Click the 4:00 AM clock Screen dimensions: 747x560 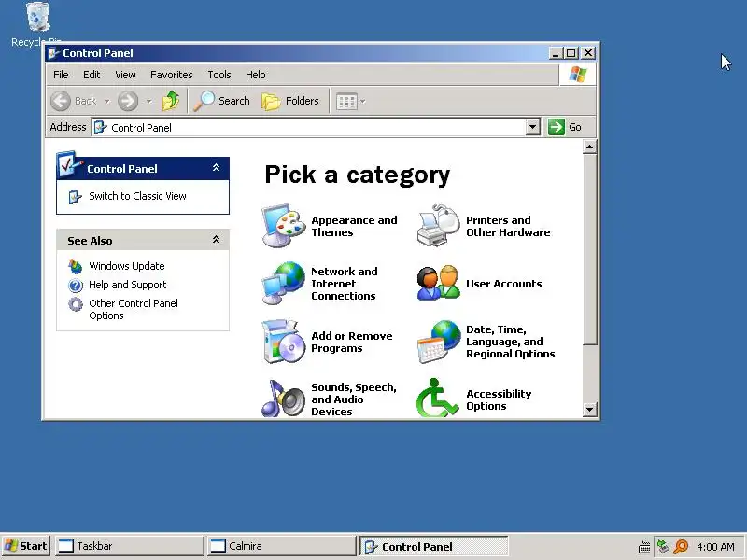[x=715, y=547]
